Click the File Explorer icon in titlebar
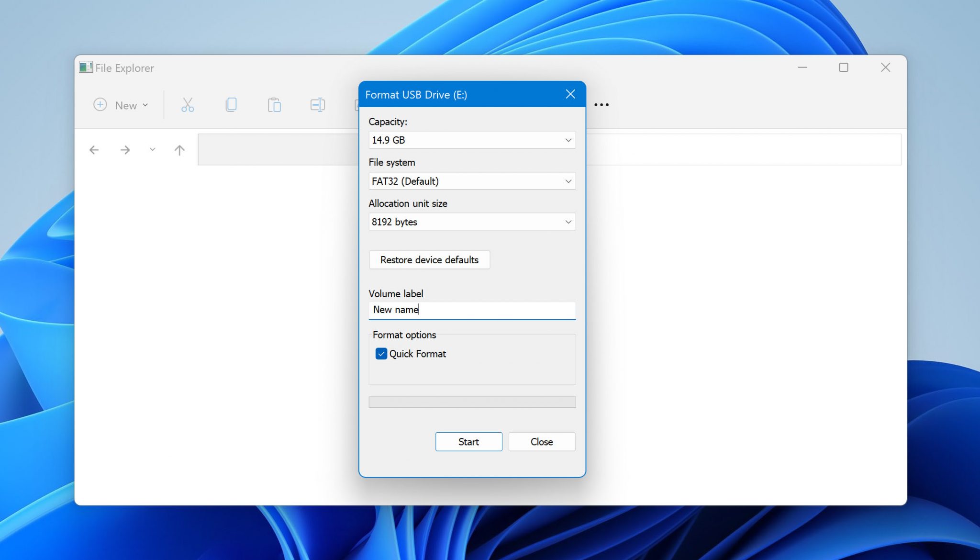Viewport: 980px width, 560px height. pos(86,68)
